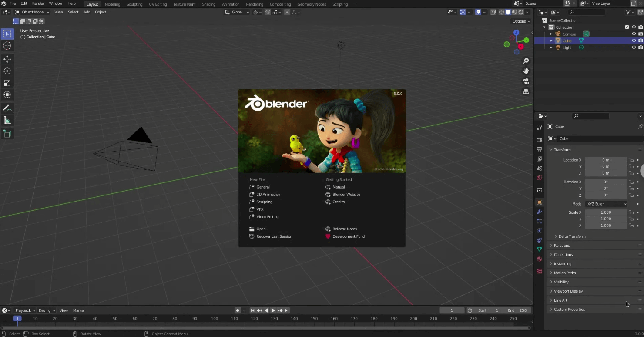Create a new General file
The image size is (644, 337).
(263, 187)
